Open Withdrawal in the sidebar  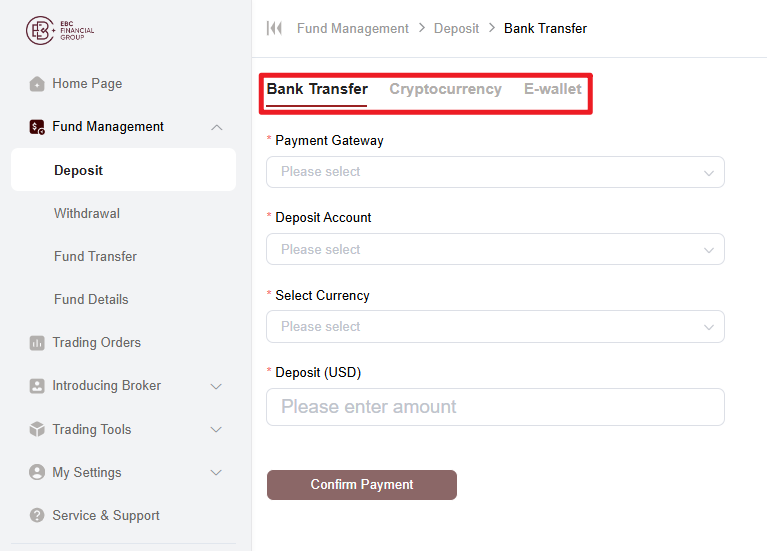(x=87, y=213)
